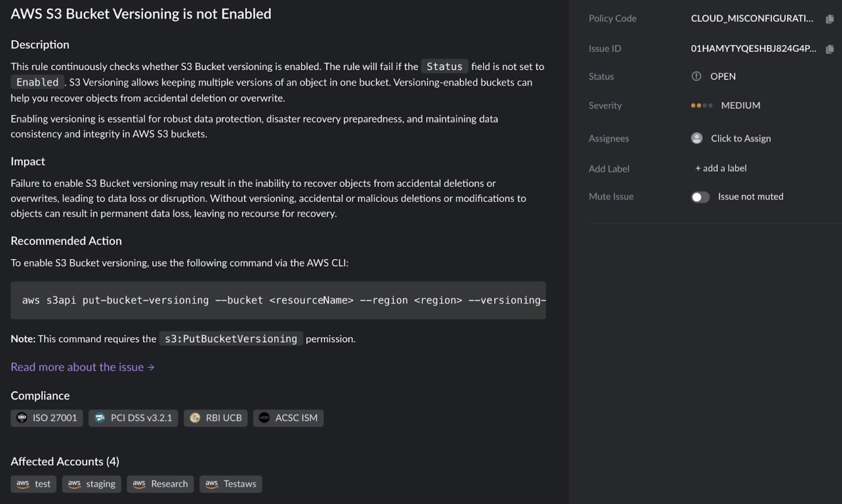Select the Testaws AWS account chip
Image resolution: width=842 pixels, height=504 pixels.
pyautogui.click(x=231, y=484)
